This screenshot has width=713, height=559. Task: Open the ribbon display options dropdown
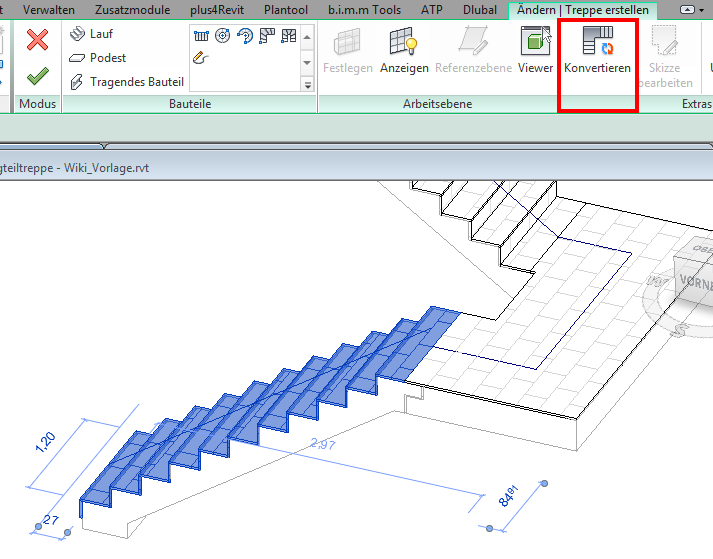689,10
